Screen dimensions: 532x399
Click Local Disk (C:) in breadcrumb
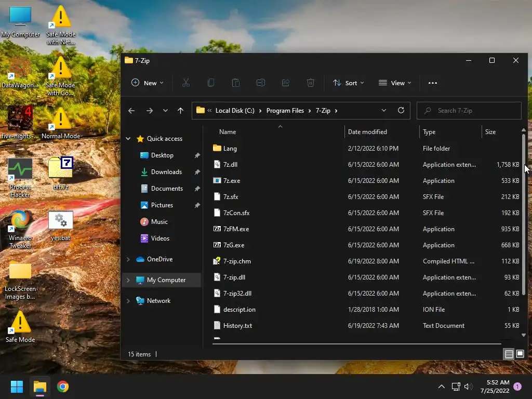click(235, 111)
